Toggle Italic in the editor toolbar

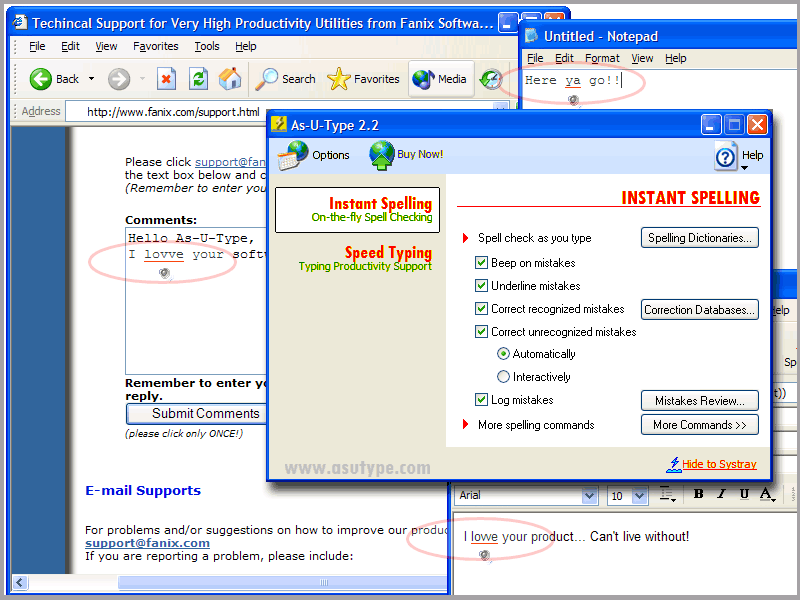pos(721,494)
